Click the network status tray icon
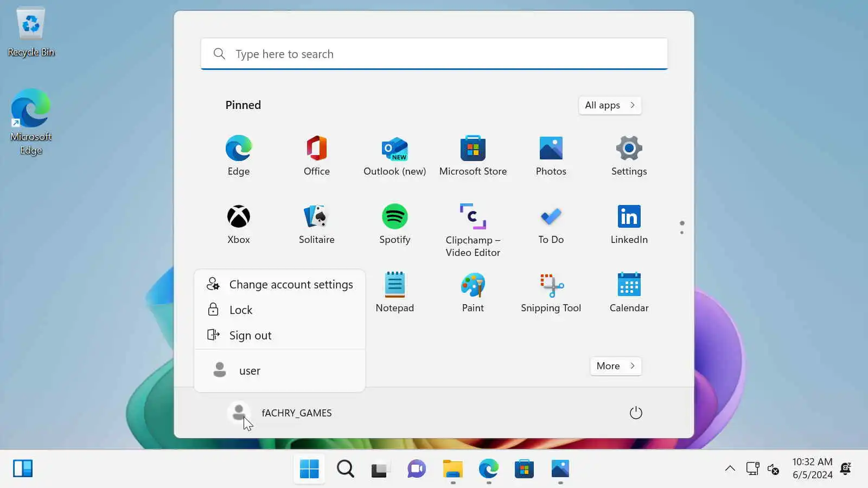868x488 pixels. click(752, 468)
